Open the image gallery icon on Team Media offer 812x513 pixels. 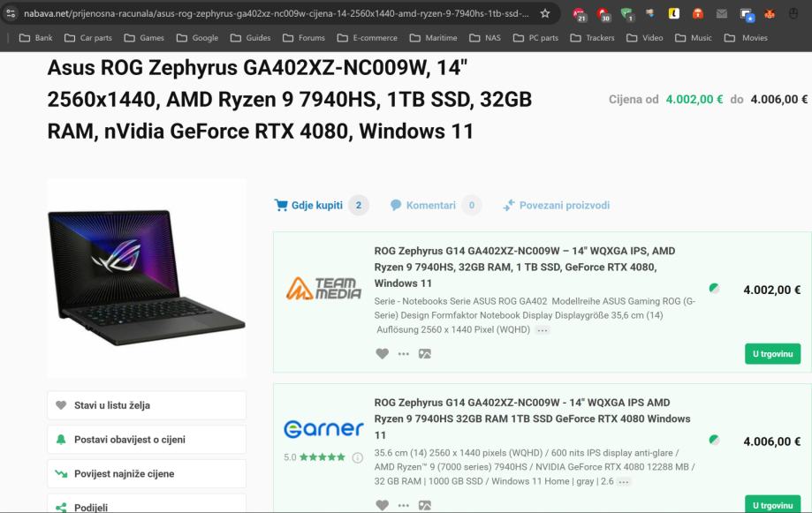425,353
